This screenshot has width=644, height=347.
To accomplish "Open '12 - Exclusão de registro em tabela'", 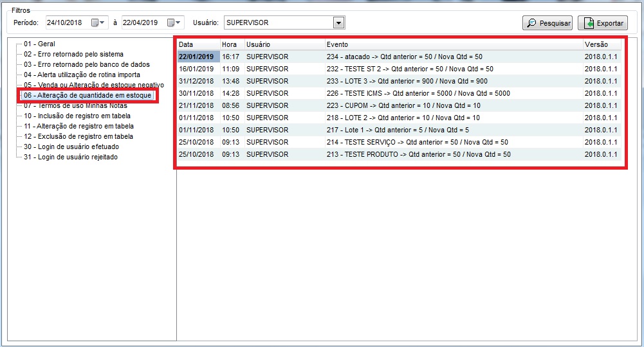I will pos(78,136).
